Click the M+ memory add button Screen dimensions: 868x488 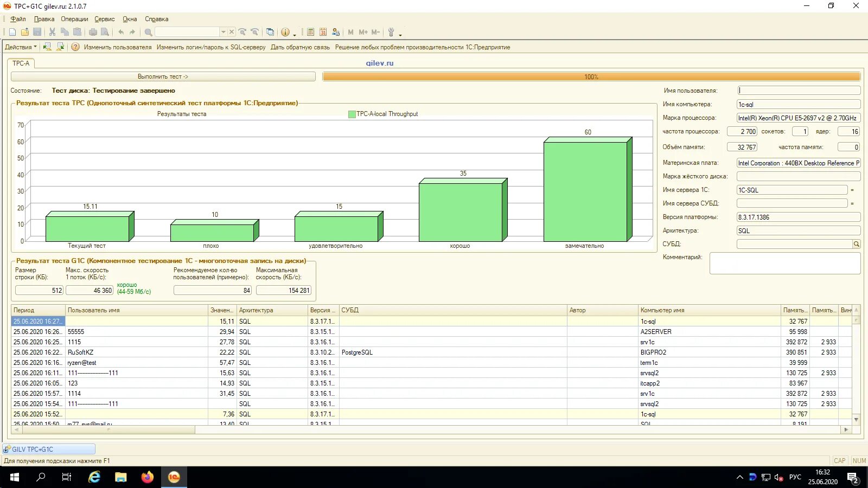coord(363,32)
